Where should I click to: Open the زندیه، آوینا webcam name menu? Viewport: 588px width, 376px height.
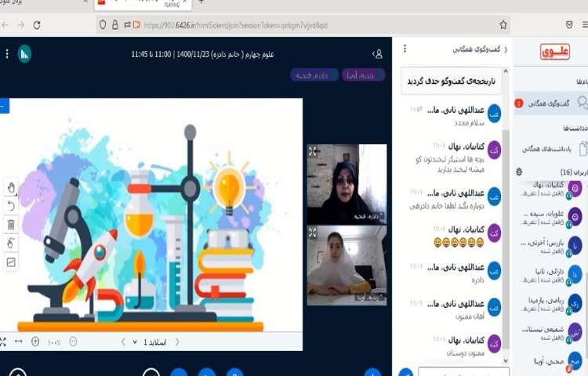click(370, 298)
